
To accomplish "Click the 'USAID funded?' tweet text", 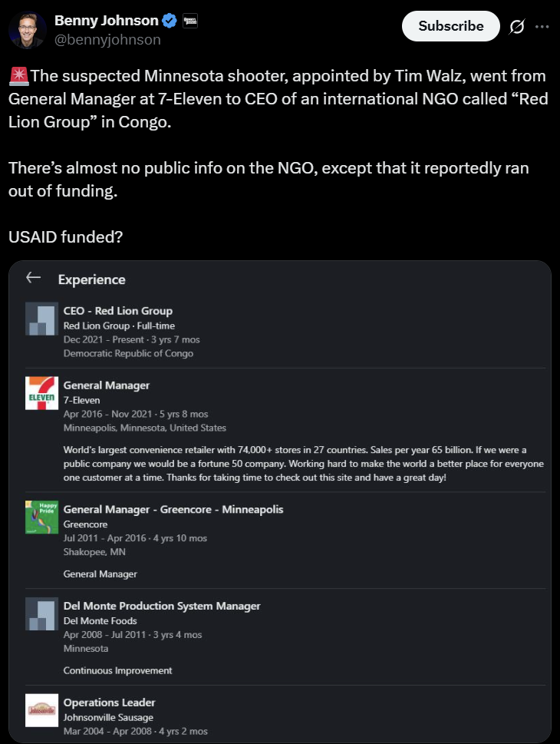I will (66, 236).
